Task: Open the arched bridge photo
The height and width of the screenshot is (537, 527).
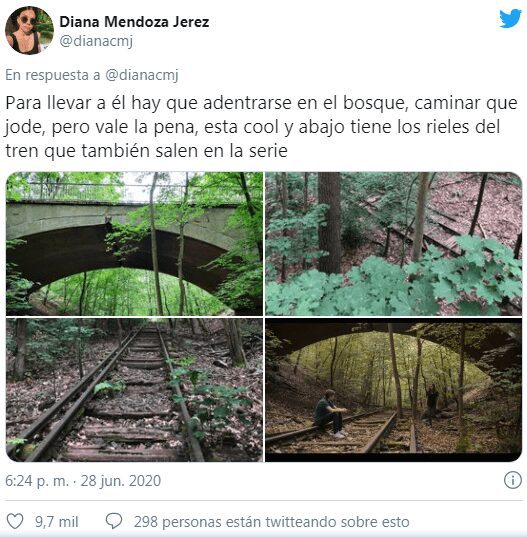Action: [134, 243]
